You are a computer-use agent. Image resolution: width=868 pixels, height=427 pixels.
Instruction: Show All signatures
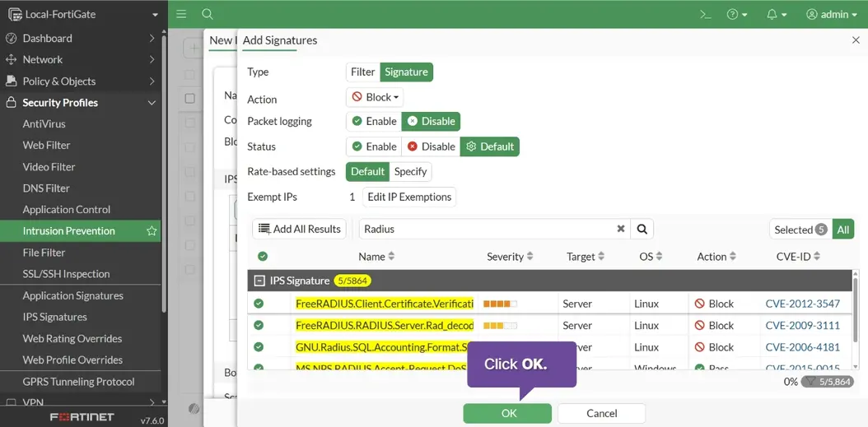click(x=843, y=230)
